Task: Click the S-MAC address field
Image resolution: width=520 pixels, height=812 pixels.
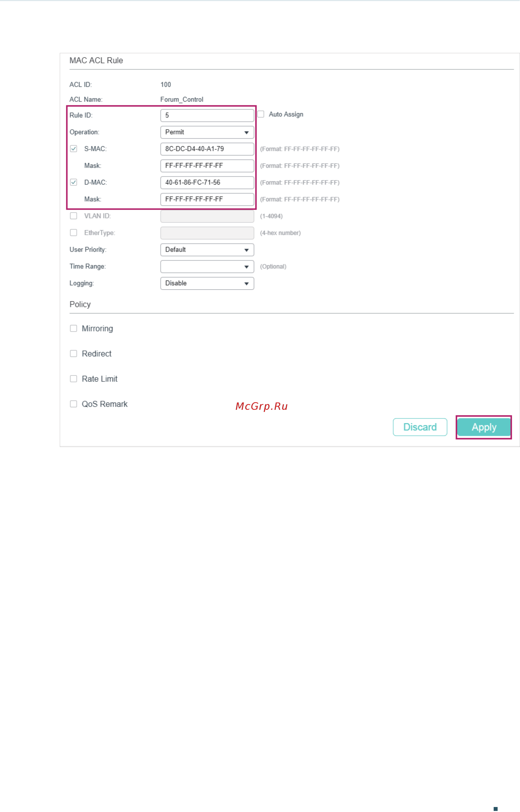Action: (207, 149)
